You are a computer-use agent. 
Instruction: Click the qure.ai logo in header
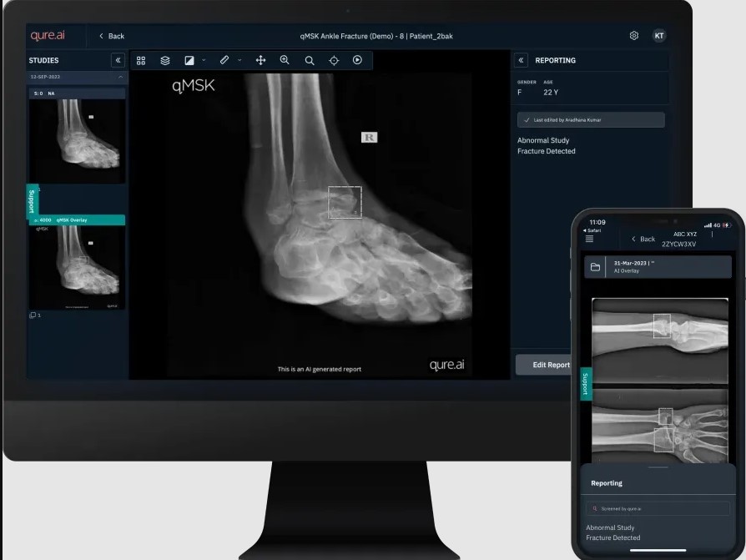pyautogui.click(x=48, y=35)
